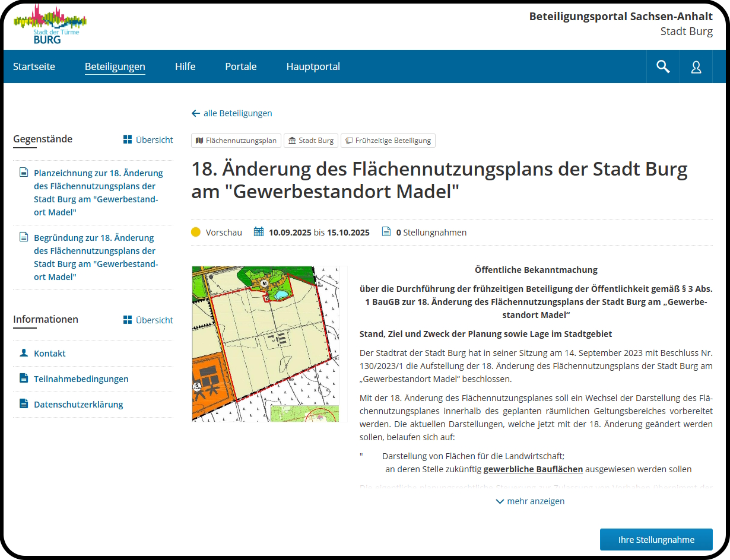Click document icon beside Begründung entry

[x=24, y=237]
